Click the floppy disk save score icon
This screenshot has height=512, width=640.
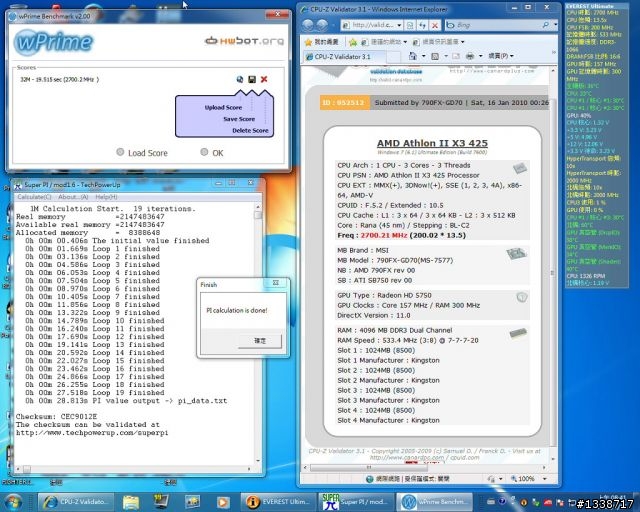(252, 79)
